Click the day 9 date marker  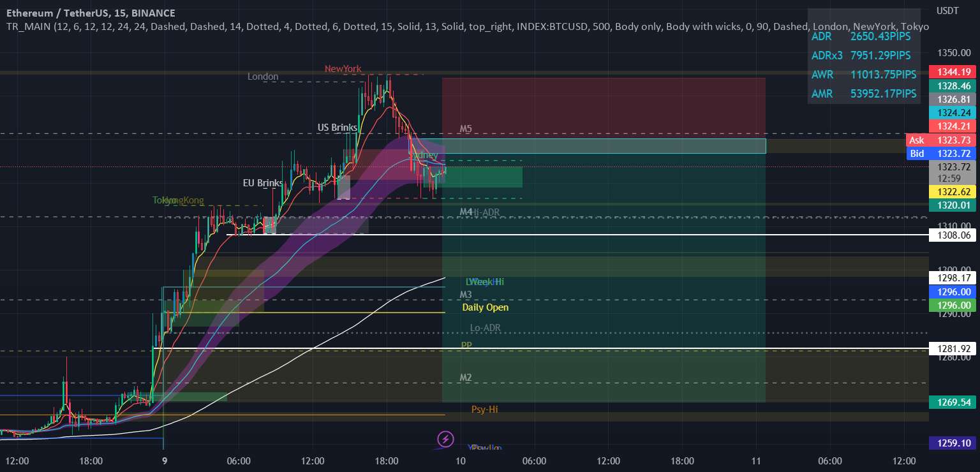(165, 461)
